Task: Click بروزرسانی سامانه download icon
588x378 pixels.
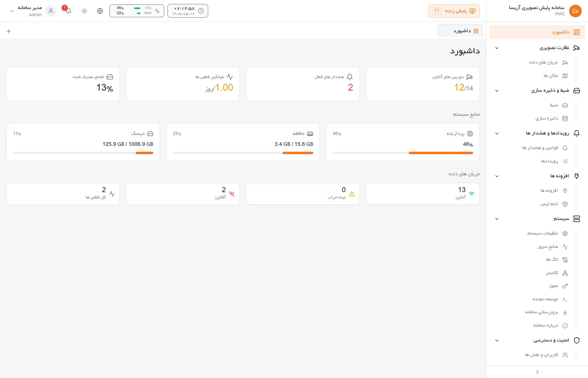Action: pyautogui.click(x=565, y=312)
